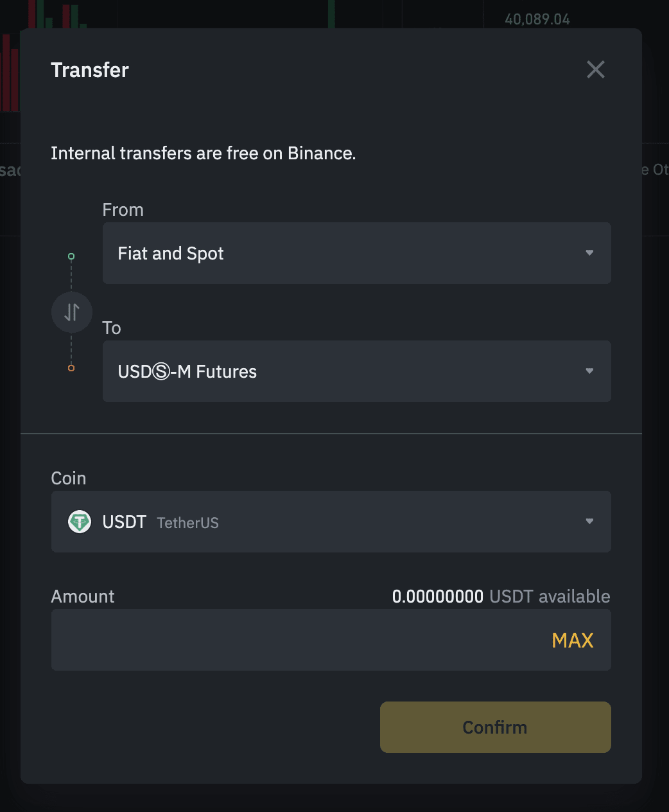Click the Transfer dialog title
This screenshot has height=812, width=669.
pyautogui.click(x=90, y=70)
